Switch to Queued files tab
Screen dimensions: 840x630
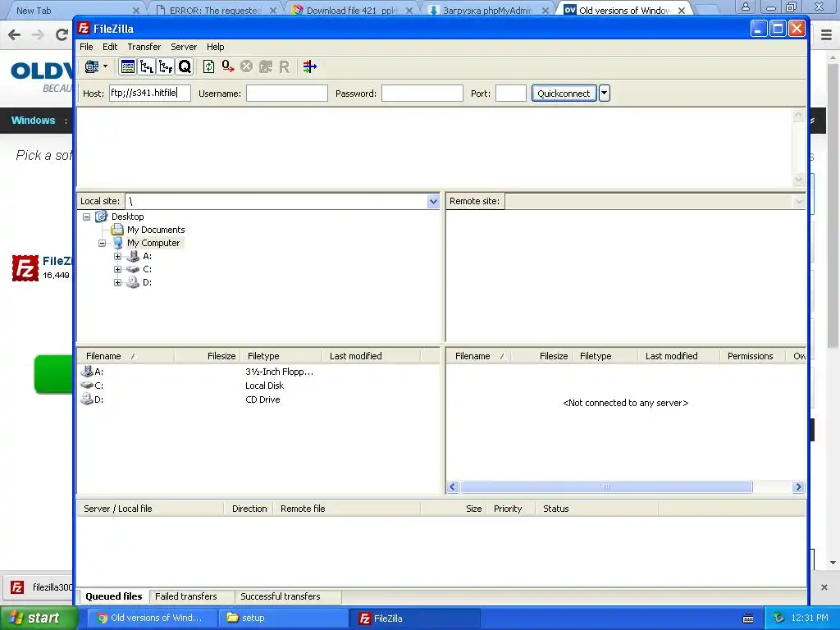tap(114, 596)
